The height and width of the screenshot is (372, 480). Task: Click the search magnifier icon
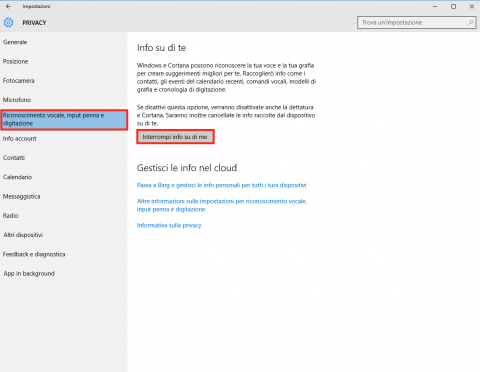[x=470, y=22]
